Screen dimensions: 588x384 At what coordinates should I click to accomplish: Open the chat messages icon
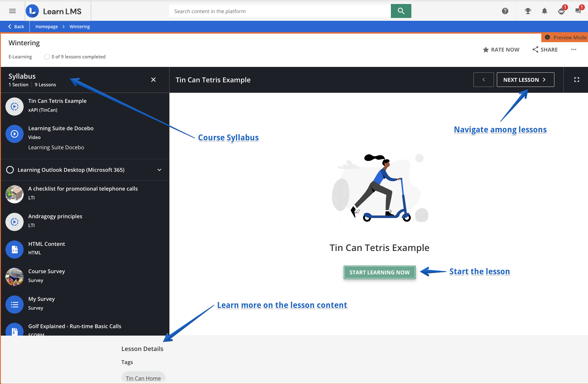click(578, 11)
